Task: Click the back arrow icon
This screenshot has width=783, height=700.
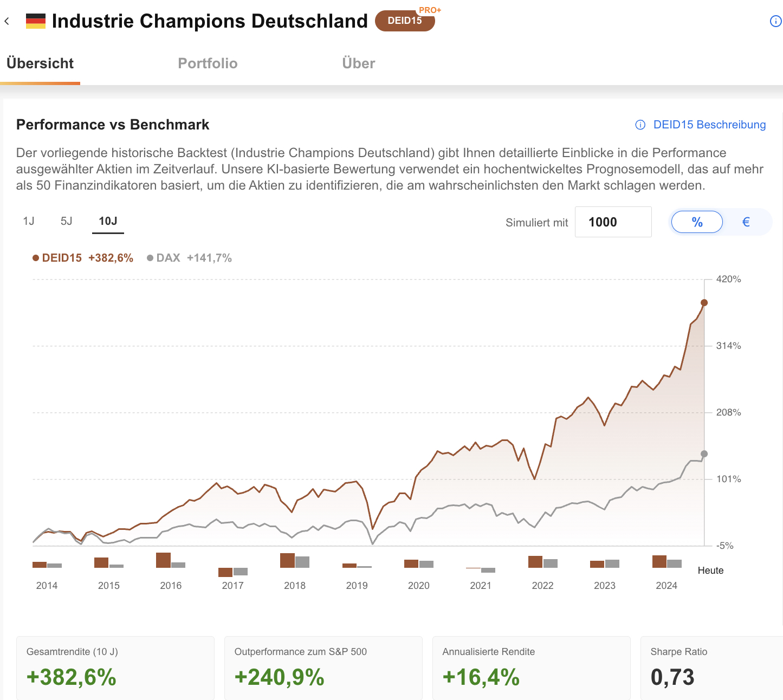Action: click(7, 21)
